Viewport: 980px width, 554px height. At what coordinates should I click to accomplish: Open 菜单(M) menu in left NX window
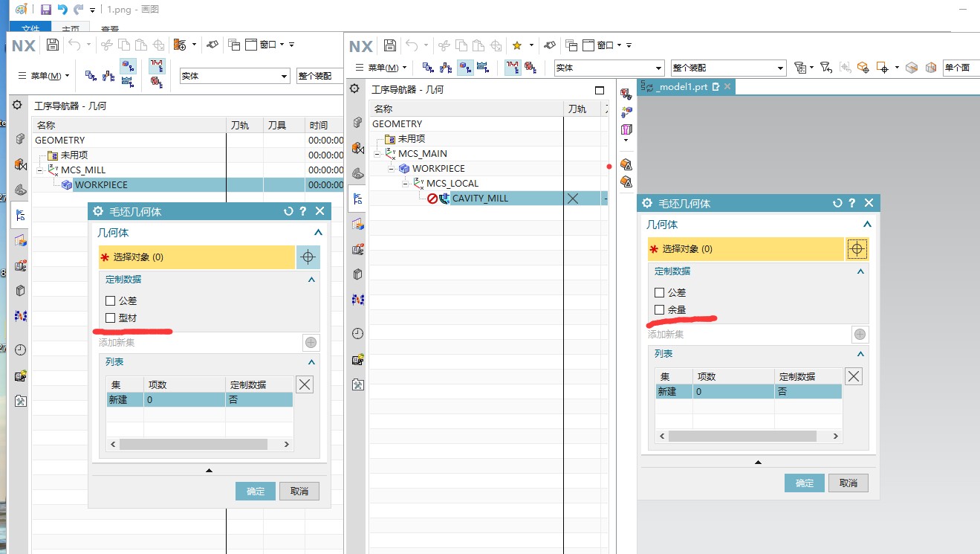click(43, 76)
